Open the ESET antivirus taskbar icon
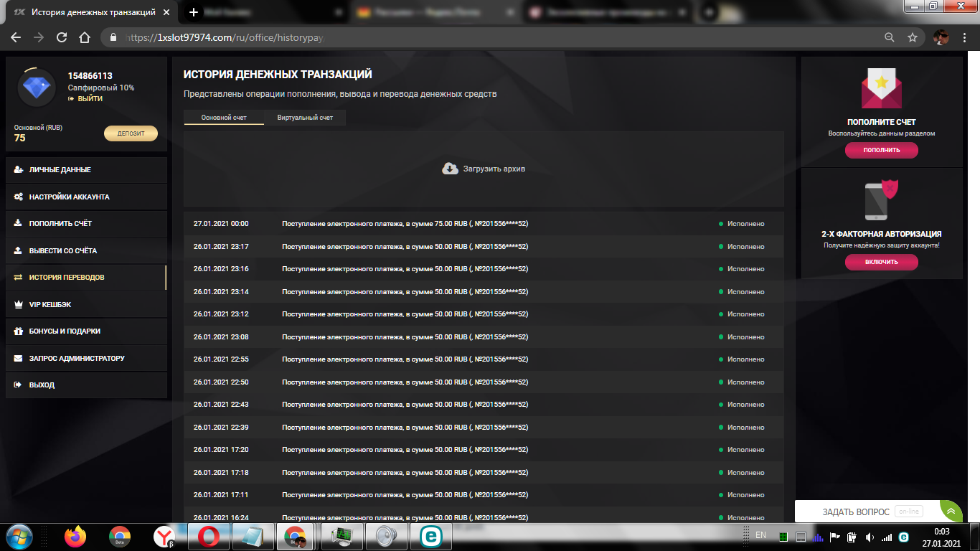Image resolution: width=980 pixels, height=551 pixels. [431, 537]
